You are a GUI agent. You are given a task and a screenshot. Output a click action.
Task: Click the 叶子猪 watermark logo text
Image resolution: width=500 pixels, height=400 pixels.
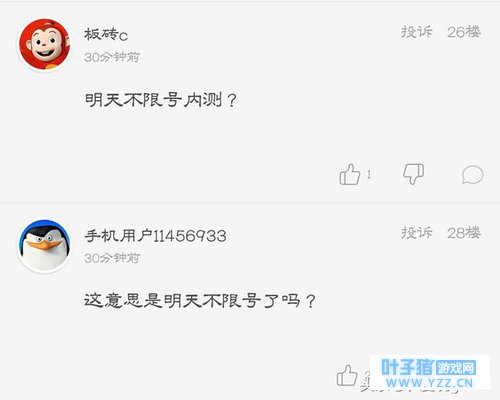407,367
